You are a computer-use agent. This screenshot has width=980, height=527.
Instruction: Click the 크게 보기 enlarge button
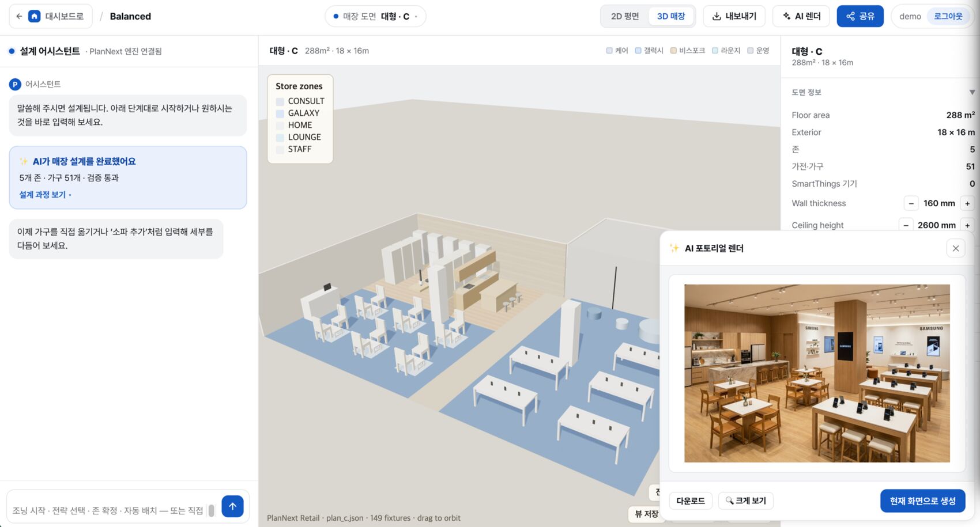[x=745, y=501]
